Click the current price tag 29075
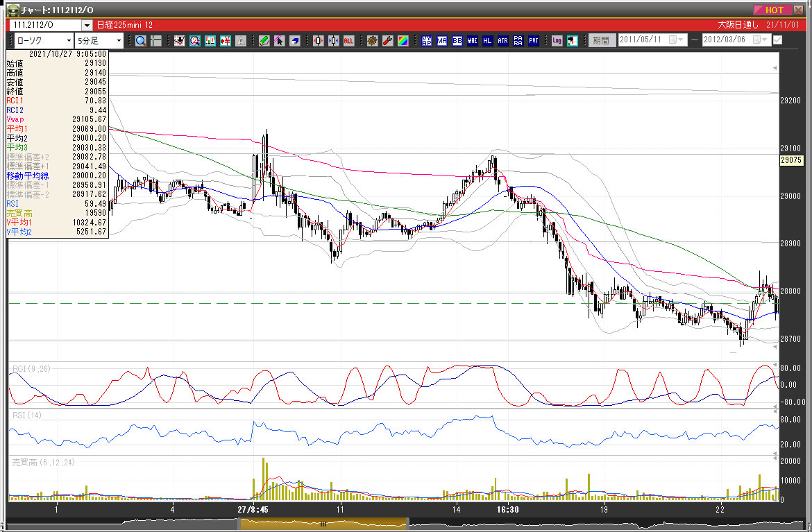Image resolution: width=812 pixels, height=532 pixels. click(791, 160)
